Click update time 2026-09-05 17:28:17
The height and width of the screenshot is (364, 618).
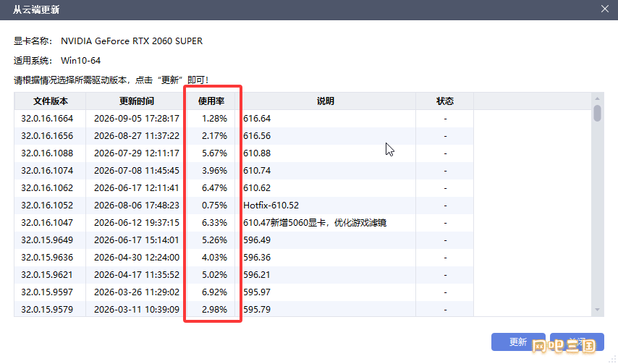point(136,119)
